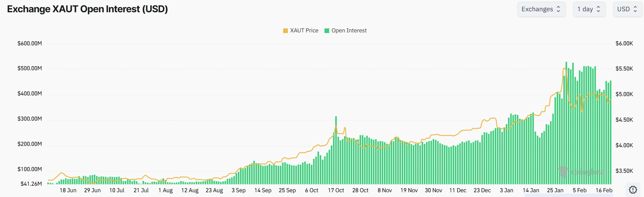644x197 pixels.
Task: Click the "$6.00K" right axis label
Action: 624,44
